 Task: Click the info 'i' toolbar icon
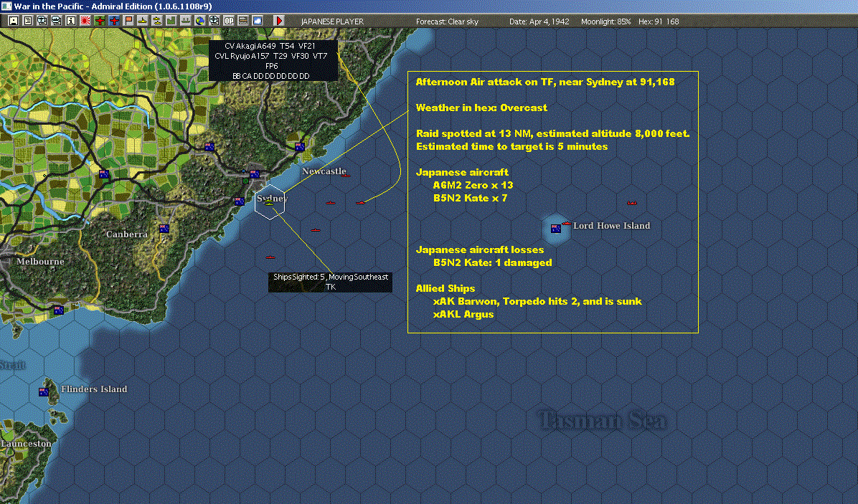tap(70, 21)
